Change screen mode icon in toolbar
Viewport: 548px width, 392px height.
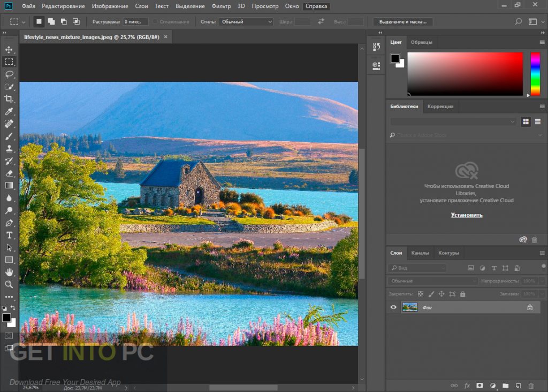[9, 348]
